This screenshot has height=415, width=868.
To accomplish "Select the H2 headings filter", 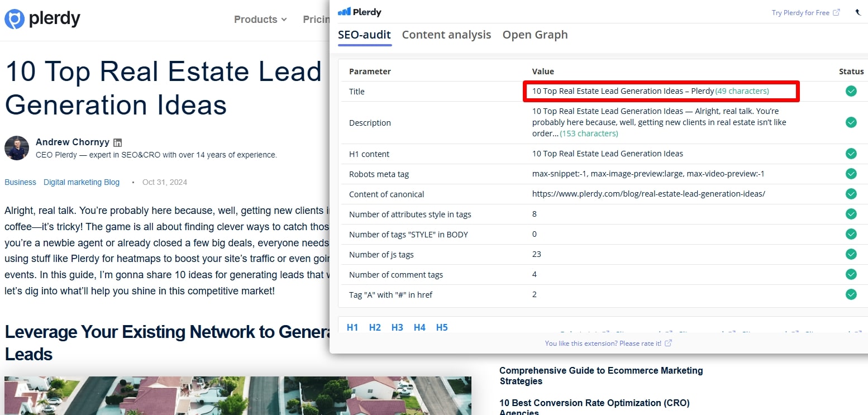I will [x=375, y=327].
